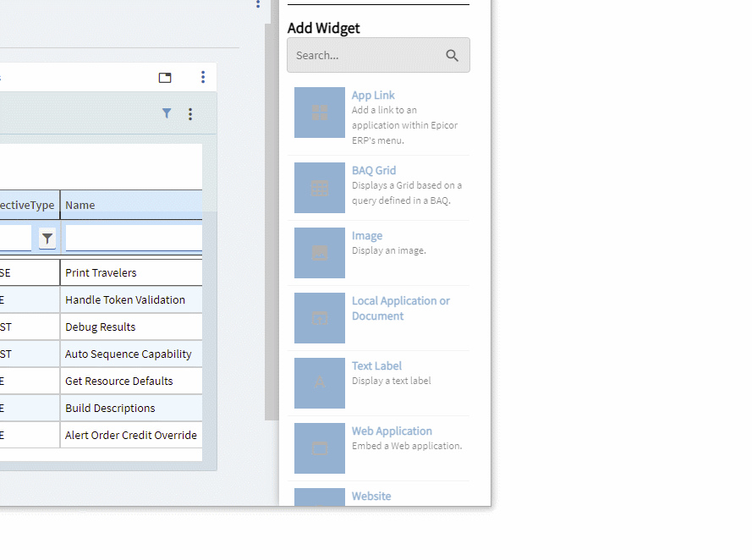Click the BAQ Grid title link
The height and width of the screenshot is (560, 752).
coord(374,170)
